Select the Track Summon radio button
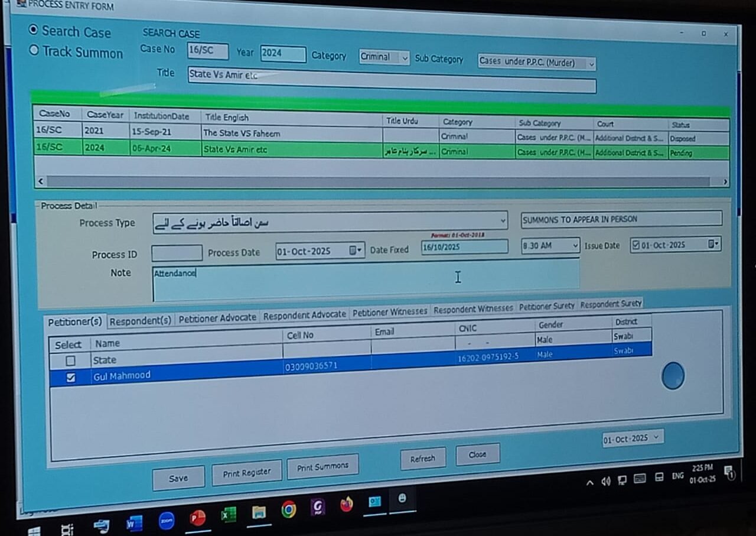The image size is (756, 536). (34, 51)
